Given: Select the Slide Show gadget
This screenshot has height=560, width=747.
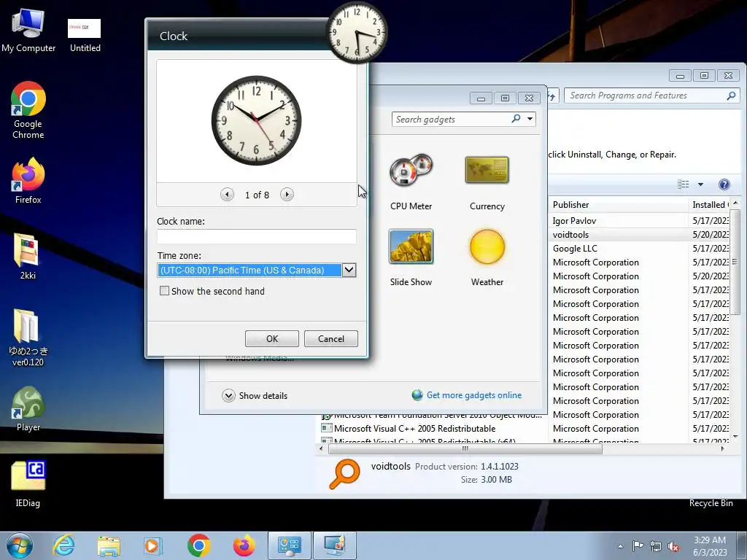Looking at the screenshot, I should click(x=411, y=257).
